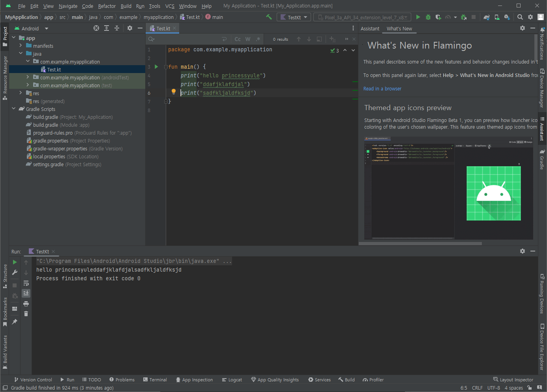547x392 pixels.
Task: Open the VCS menu
Action: coord(170,6)
